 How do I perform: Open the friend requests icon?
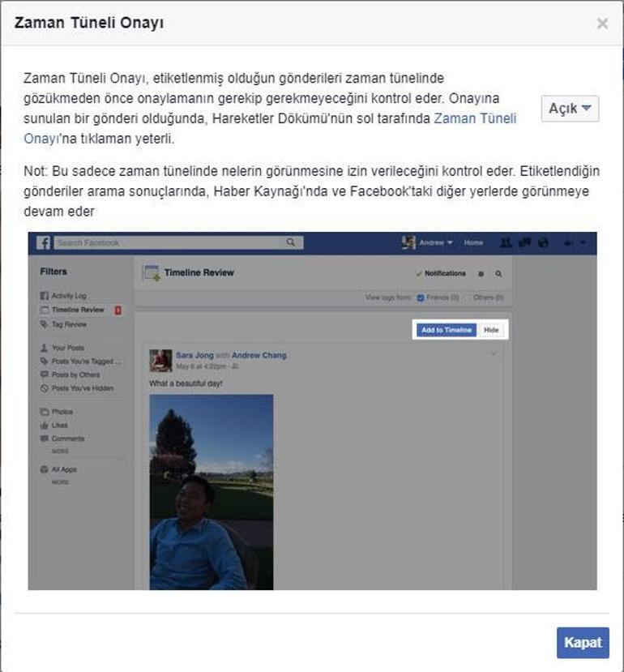(x=506, y=243)
